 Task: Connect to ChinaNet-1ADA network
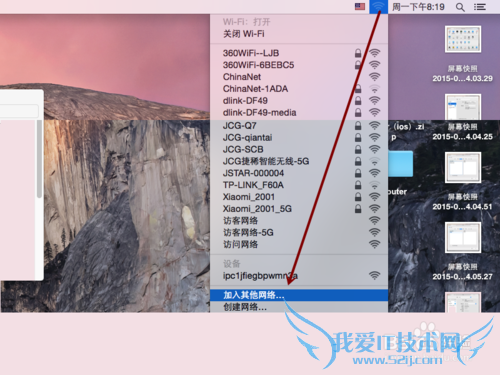click(x=299, y=89)
